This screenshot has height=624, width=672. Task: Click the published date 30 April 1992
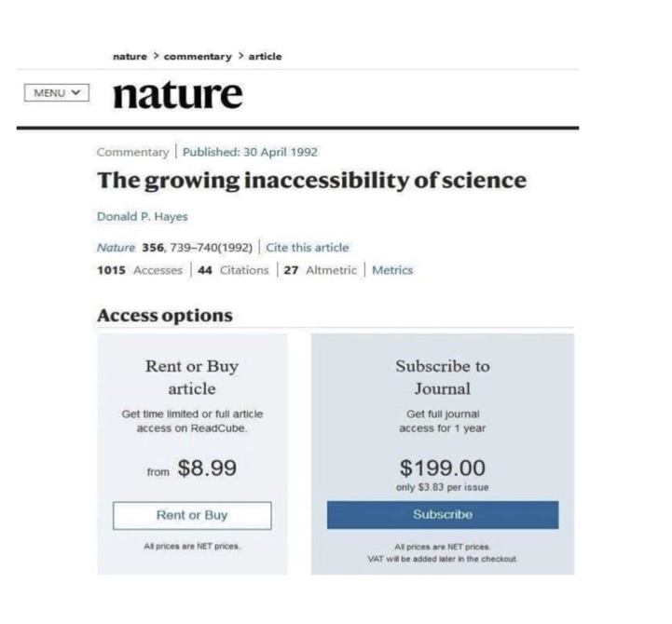(250, 152)
